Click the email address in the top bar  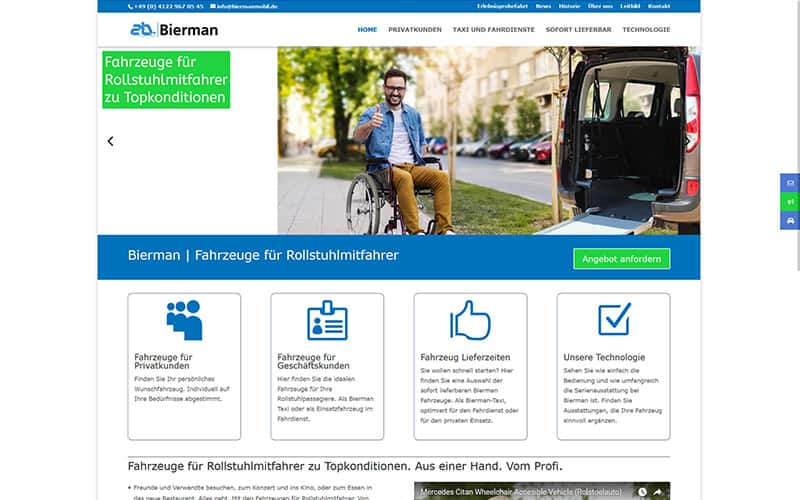[x=244, y=6]
